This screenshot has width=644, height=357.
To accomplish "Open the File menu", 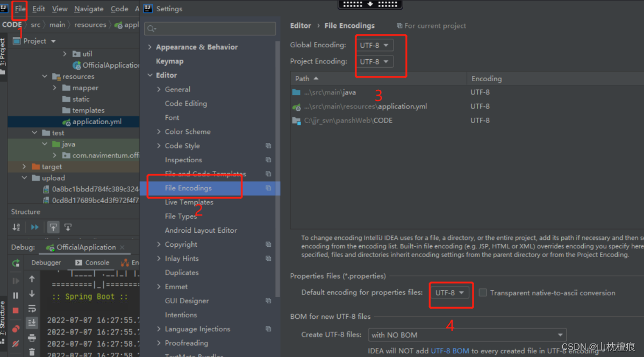I will click(19, 9).
